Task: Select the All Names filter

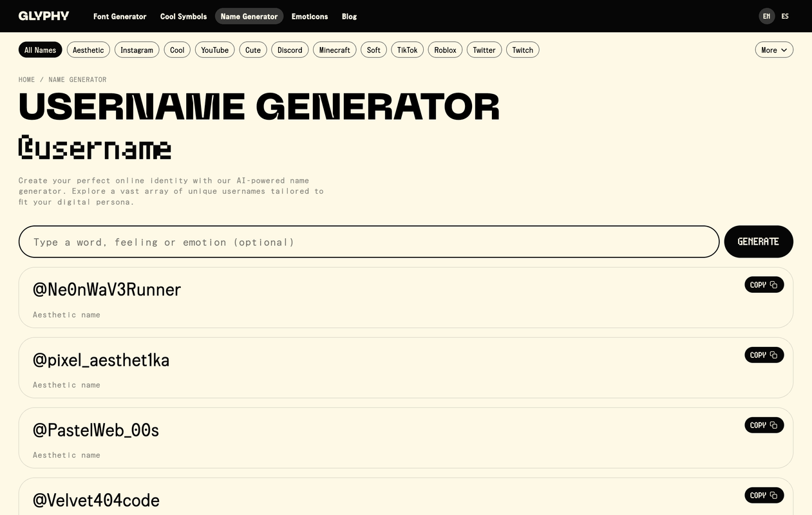Action: (41, 50)
